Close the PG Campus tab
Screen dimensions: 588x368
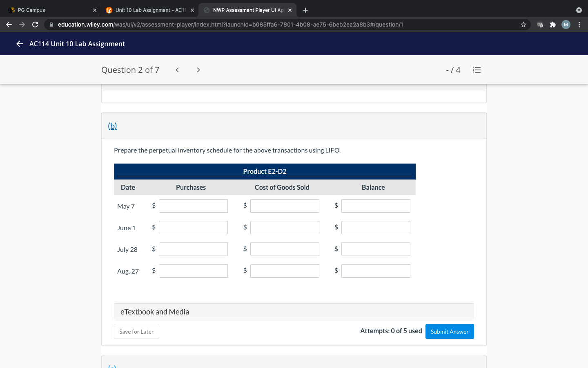click(x=95, y=10)
